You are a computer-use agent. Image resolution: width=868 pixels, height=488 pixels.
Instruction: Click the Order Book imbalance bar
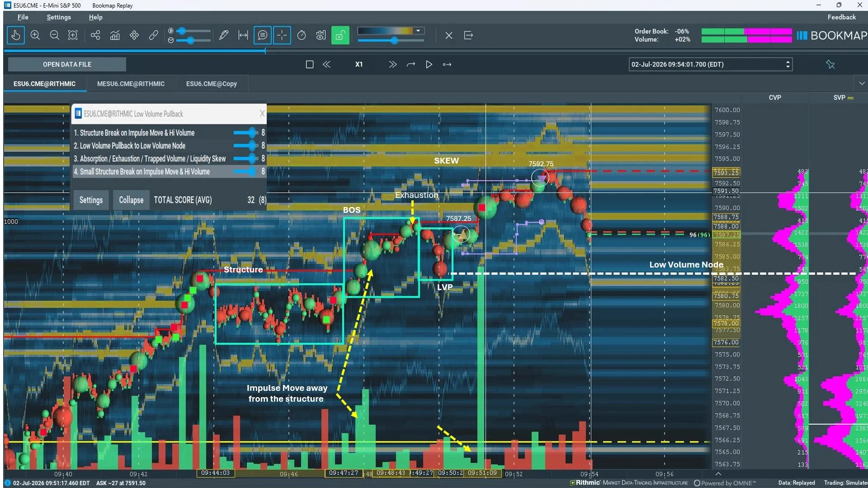tap(746, 32)
